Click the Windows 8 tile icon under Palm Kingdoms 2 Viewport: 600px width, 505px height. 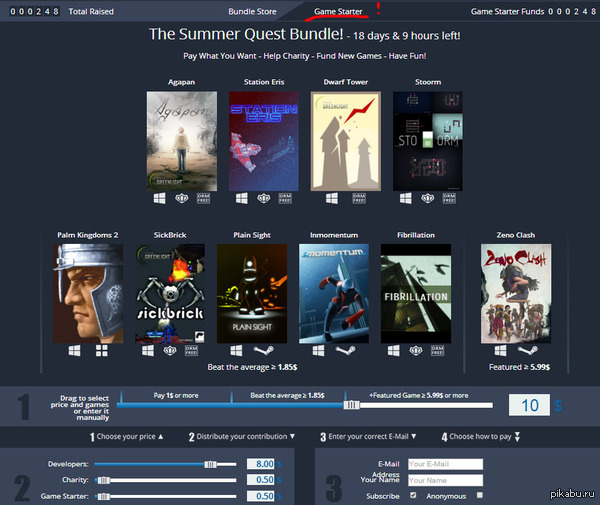[102, 350]
